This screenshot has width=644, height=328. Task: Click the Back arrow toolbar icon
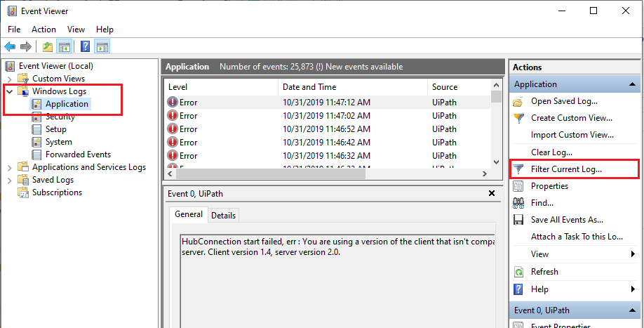(10, 47)
